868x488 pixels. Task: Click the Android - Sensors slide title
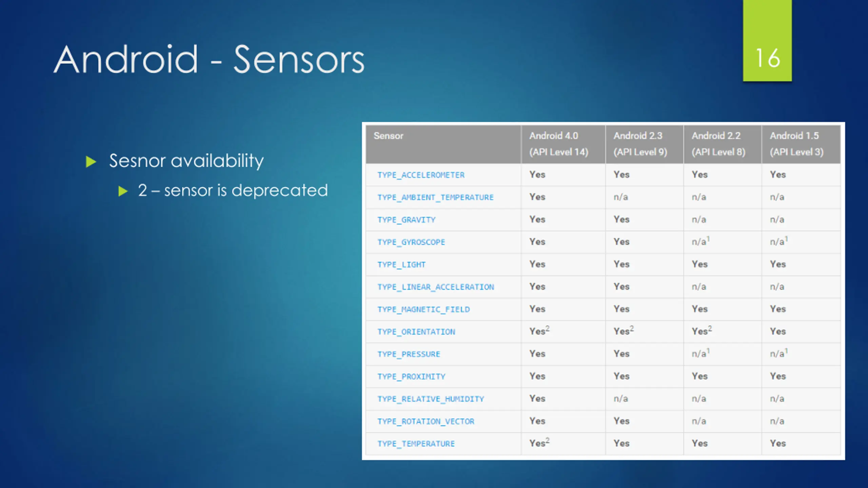coord(209,60)
